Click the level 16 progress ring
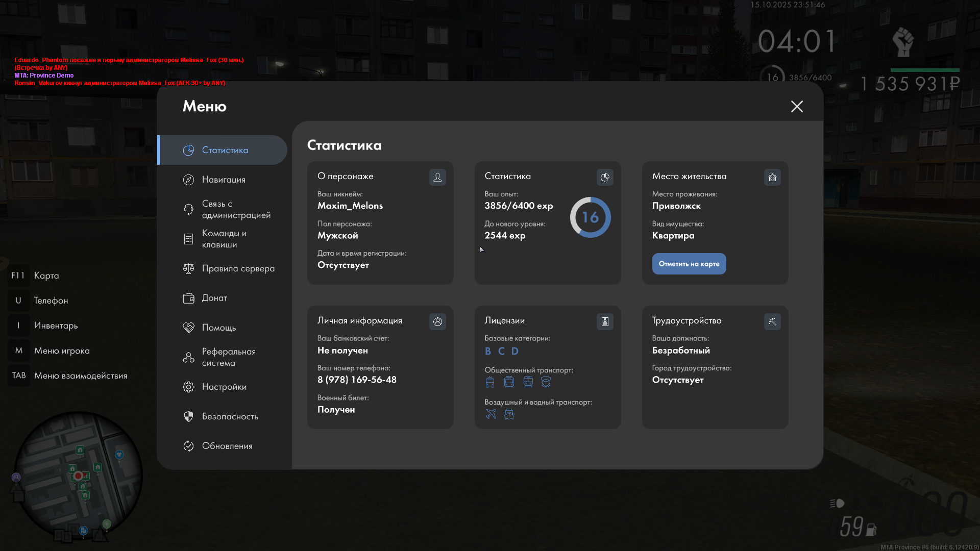The height and width of the screenshot is (551, 980). pos(590,217)
